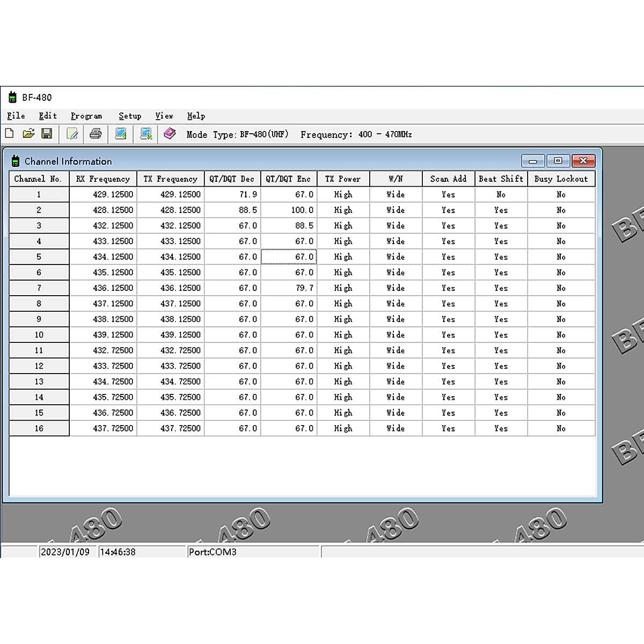This screenshot has width=644, height=644.
Task: Open the purple help book icon
Action: click(x=170, y=134)
